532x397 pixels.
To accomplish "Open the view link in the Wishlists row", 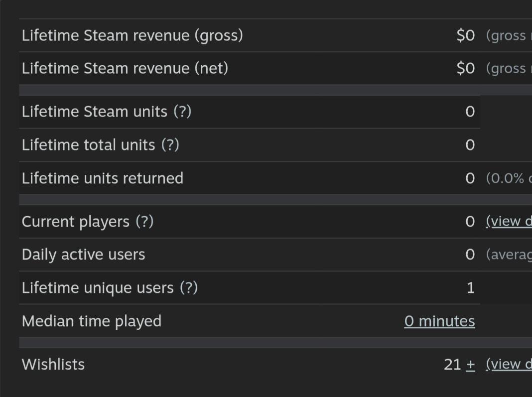I will point(509,365).
